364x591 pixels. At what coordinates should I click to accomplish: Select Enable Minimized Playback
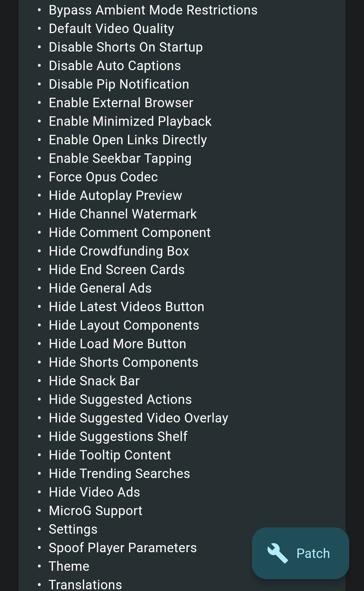(x=130, y=121)
